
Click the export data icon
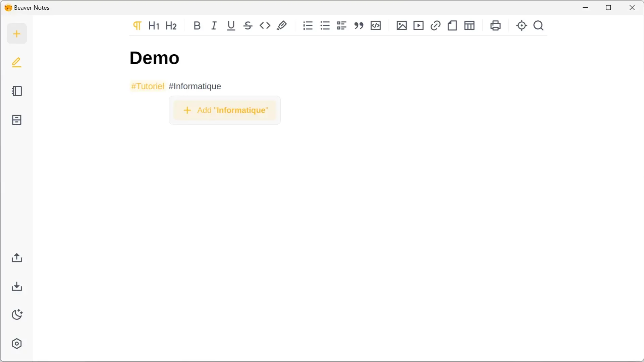[17, 258]
